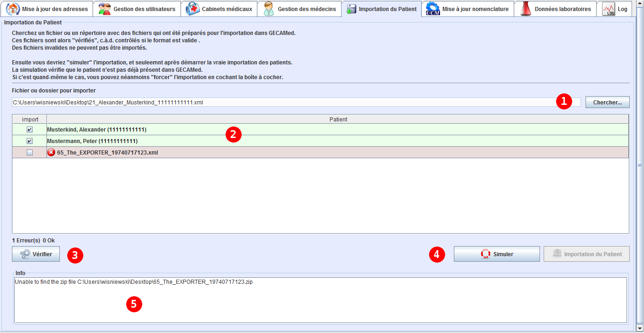Open the Données laboratoires tab
The height and width of the screenshot is (333, 644).
(x=563, y=9)
